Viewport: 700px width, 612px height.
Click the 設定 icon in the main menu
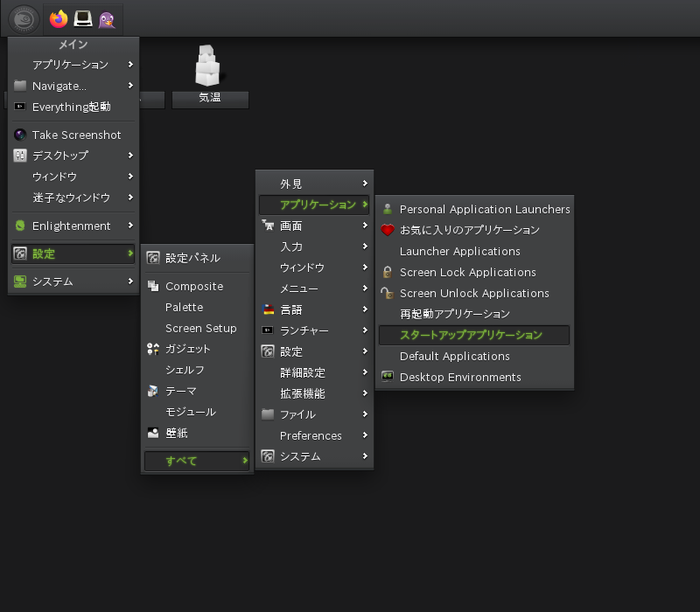pyautogui.click(x=20, y=254)
